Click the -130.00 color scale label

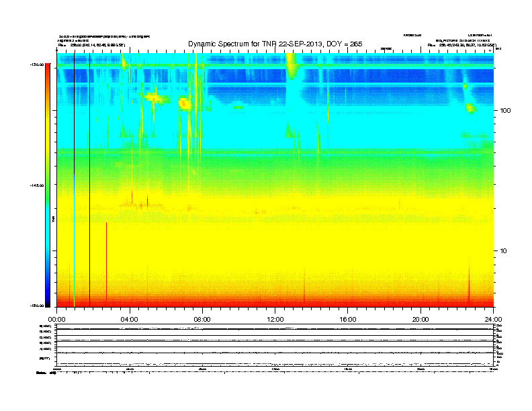[37, 64]
